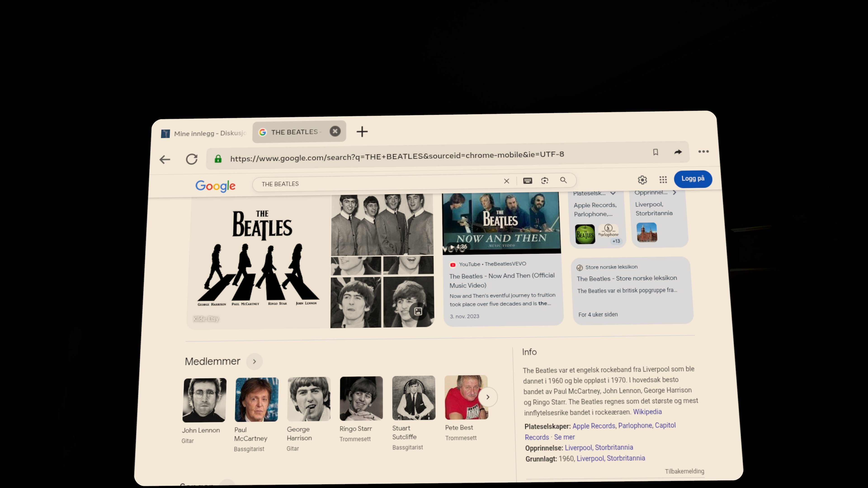Click the Logg på button
Screen dimensions: 868x488
click(x=693, y=178)
